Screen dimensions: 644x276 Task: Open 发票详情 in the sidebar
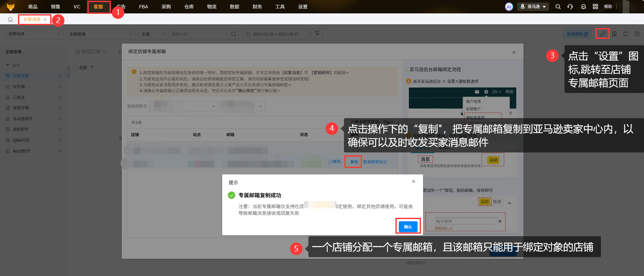click(33, 108)
